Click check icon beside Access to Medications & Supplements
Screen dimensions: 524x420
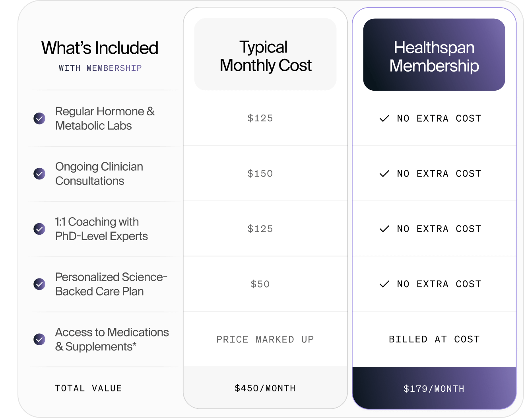pos(39,339)
